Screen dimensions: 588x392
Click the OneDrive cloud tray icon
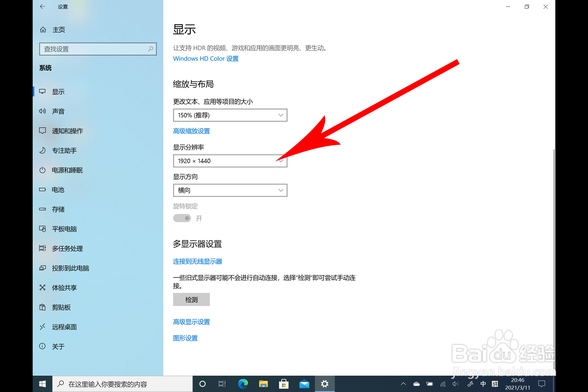point(416,384)
